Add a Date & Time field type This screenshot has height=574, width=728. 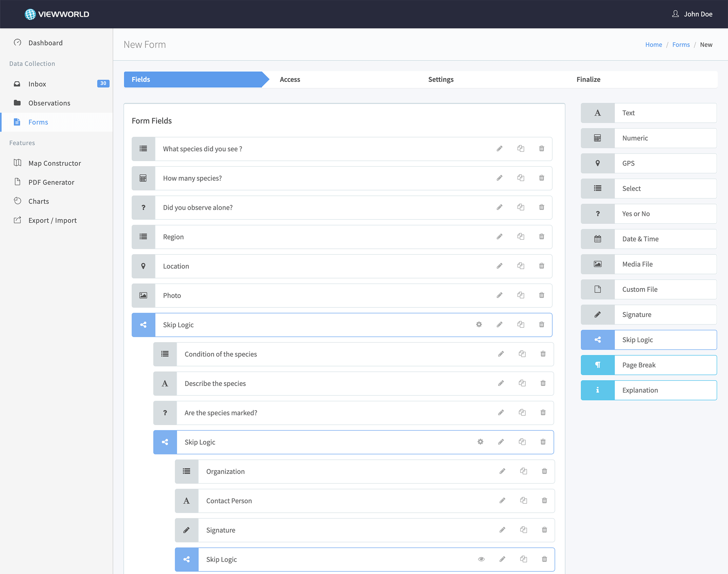pyautogui.click(x=648, y=239)
